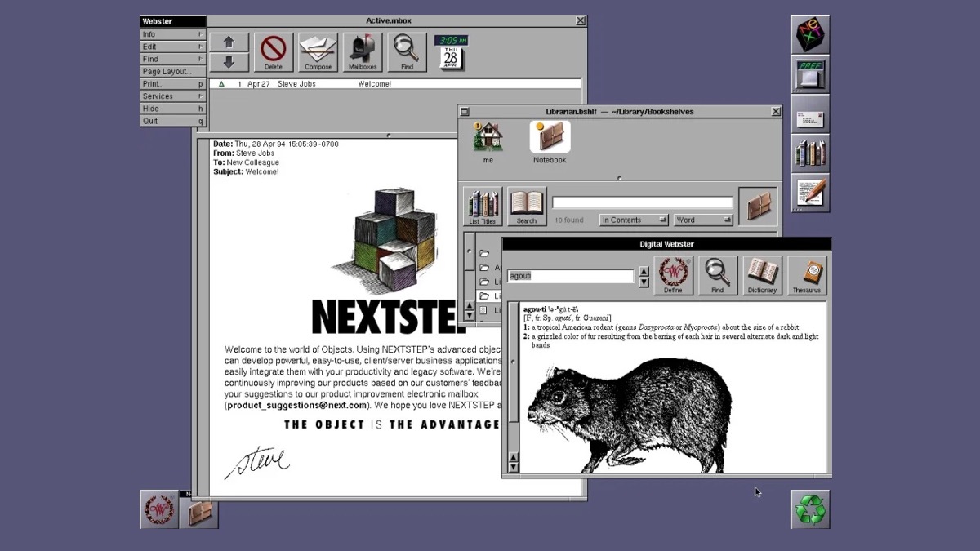Click the NEXTSTEP cube logo image in email
Image resolution: width=980 pixels, height=551 pixels.
[x=384, y=242]
